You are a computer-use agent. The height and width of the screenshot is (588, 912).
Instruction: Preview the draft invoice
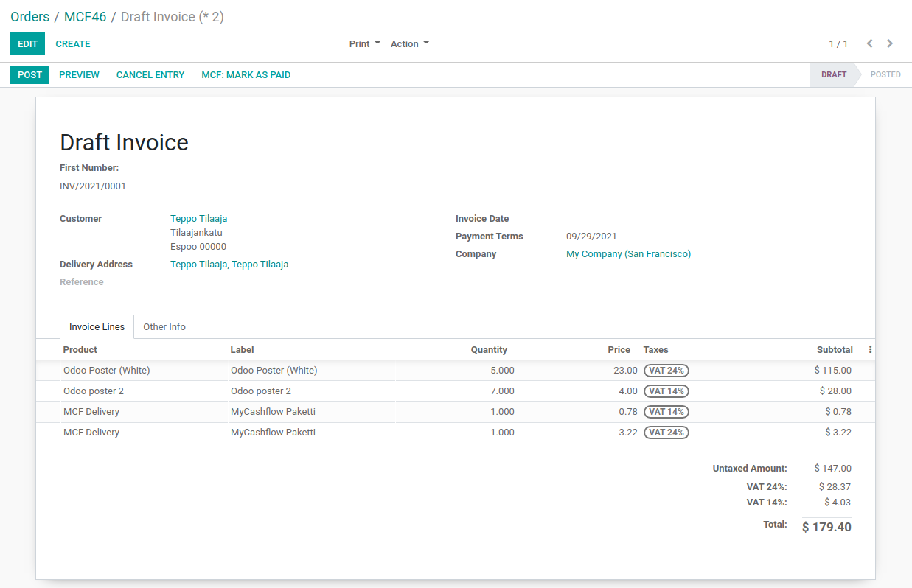(x=80, y=74)
